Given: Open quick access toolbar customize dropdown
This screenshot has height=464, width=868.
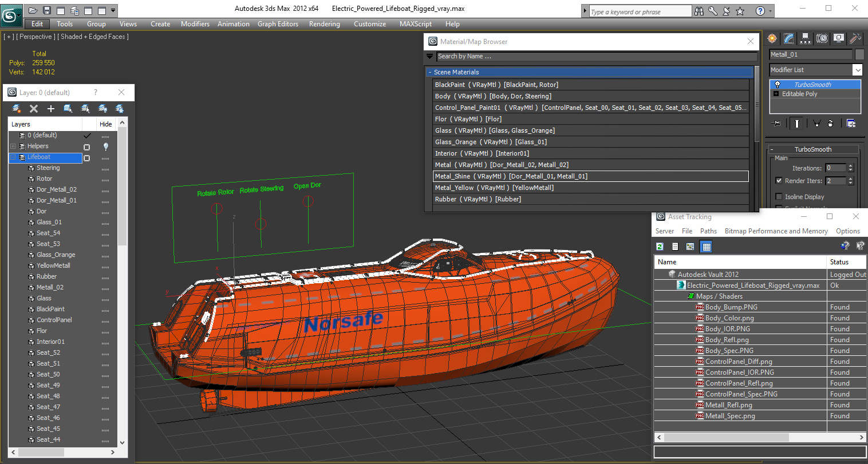Looking at the screenshot, I should pos(113,10).
